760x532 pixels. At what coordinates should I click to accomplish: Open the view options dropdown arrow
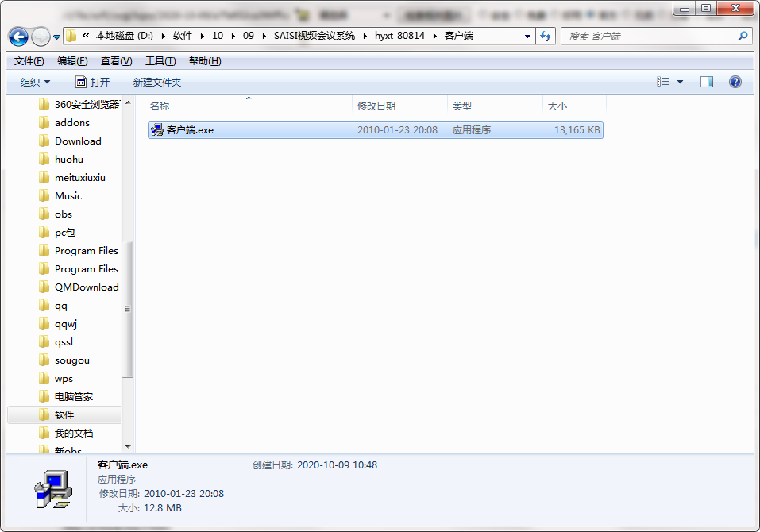pos(680,82)
